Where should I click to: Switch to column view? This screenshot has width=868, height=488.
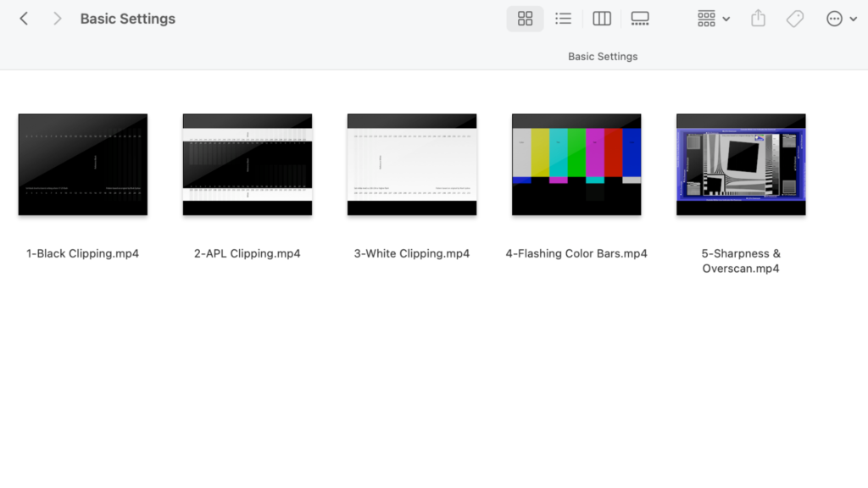click(x=602, y=19)
